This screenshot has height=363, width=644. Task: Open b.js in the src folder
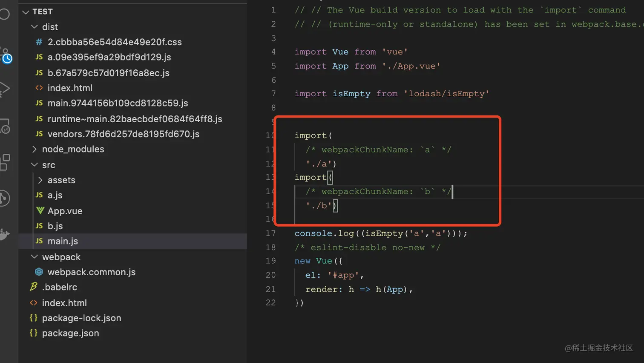(x=55, y=226)
